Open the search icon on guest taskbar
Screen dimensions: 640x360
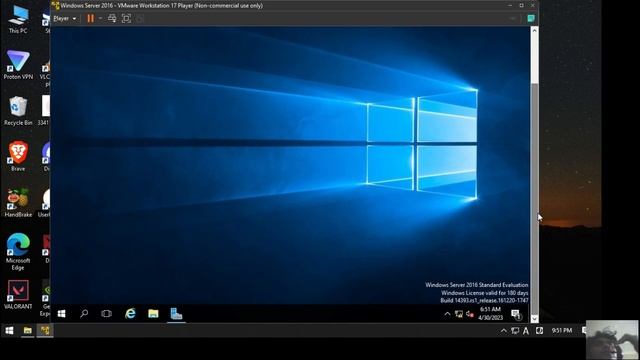84,313
